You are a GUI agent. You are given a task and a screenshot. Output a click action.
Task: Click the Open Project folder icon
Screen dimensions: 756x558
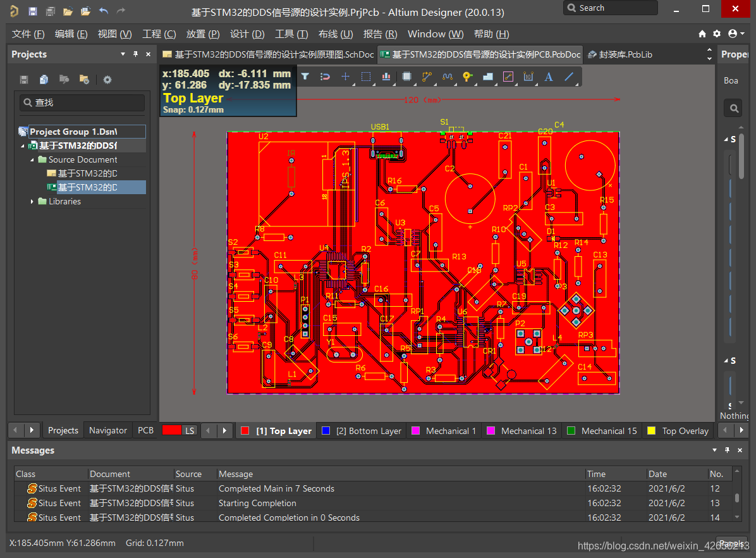click(x=86, y=11)
